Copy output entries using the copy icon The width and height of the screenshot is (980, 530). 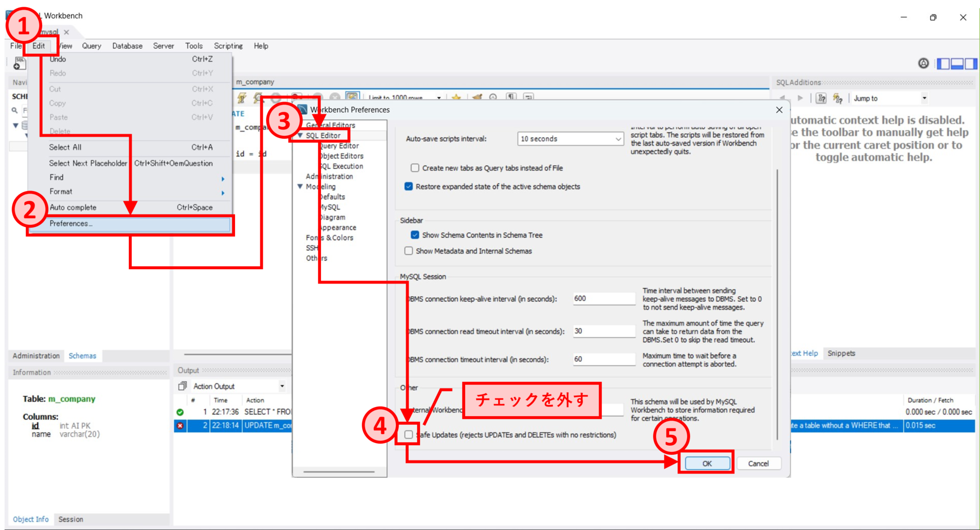tap(183, 385)
